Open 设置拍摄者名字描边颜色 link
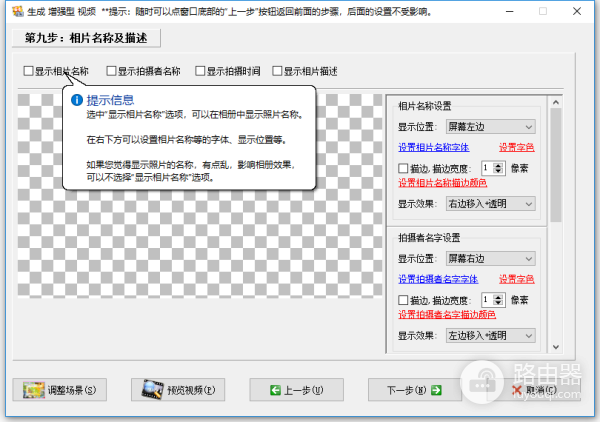 447,314
